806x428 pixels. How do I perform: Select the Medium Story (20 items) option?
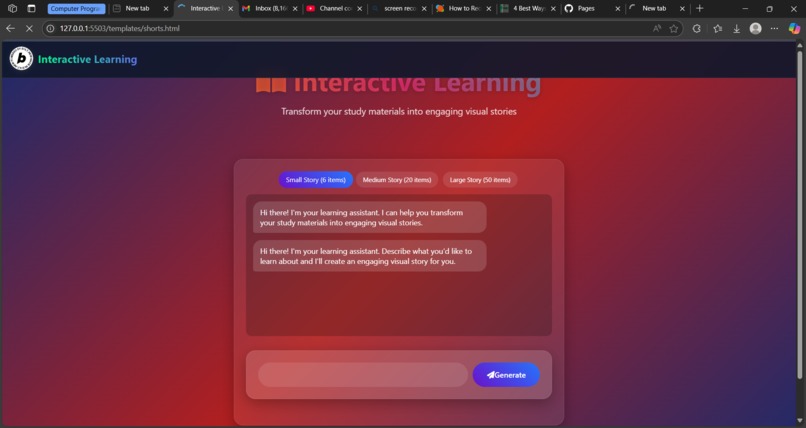pyautogui.click(x=397, y=180)
